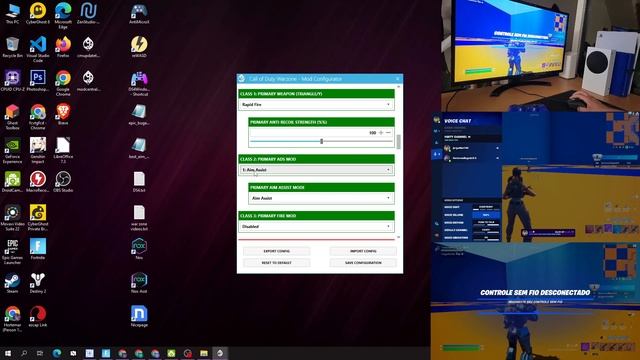This screenshot has height=360, width=640.
Task: Open Zen Studio desktop icon
Action: coord(88,13)
